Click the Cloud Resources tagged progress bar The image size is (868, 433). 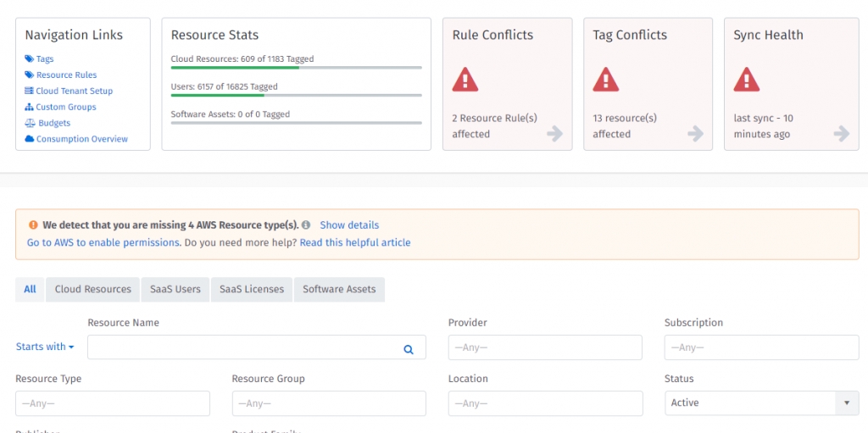click(296, 68)
